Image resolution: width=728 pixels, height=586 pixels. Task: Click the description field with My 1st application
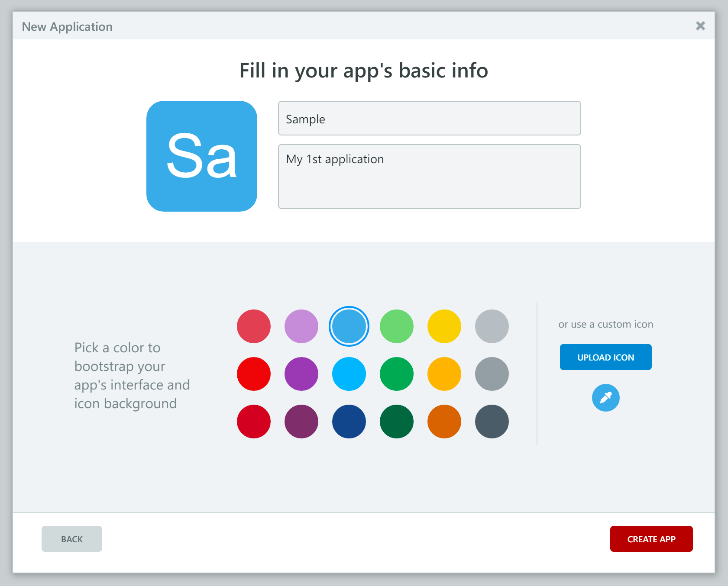[429, 177]
